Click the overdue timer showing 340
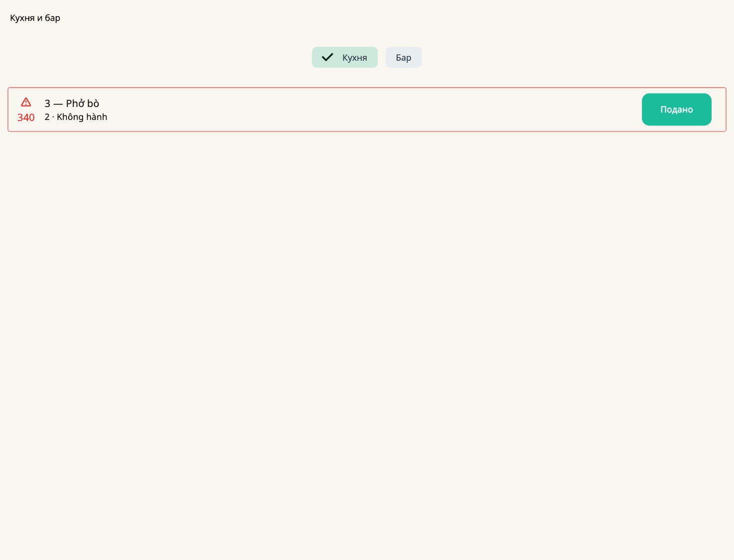The width and height of the screenshot is (734, 560). pyautogui.click(x=26, y=117)
